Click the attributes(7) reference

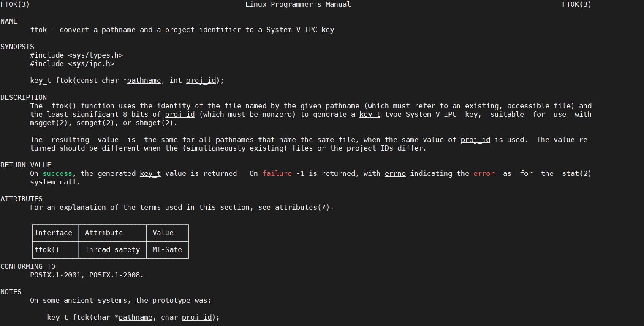coord(302,207)
